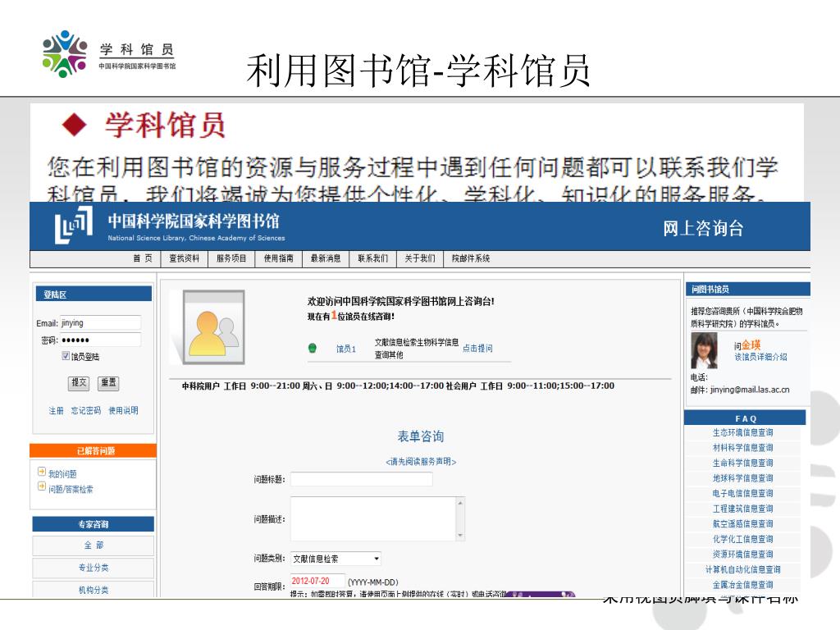Click the 密码 password field
The height and width of the screenshot is (630, 840).
coord(100,340)
